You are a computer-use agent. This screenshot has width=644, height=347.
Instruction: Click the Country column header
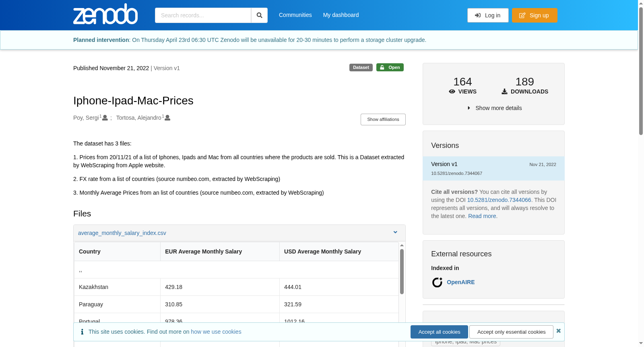(117, 251)
